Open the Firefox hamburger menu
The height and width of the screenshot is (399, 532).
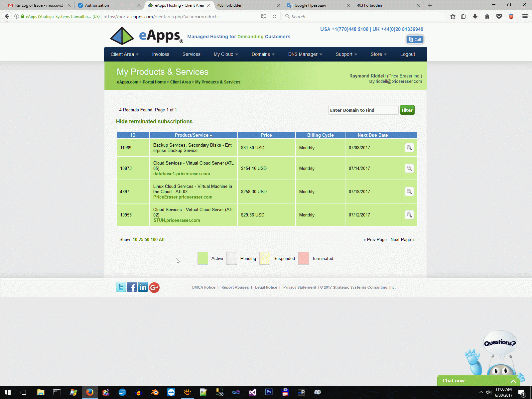525,16
